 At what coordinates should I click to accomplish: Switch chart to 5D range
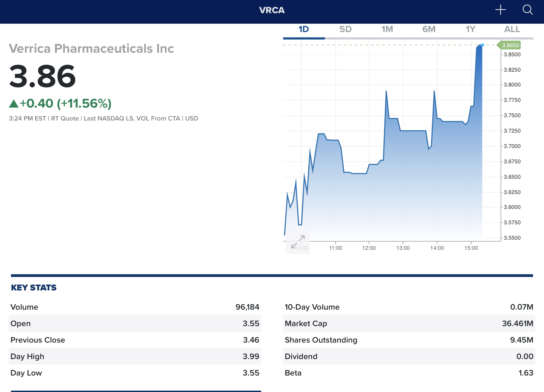[345, 29]
